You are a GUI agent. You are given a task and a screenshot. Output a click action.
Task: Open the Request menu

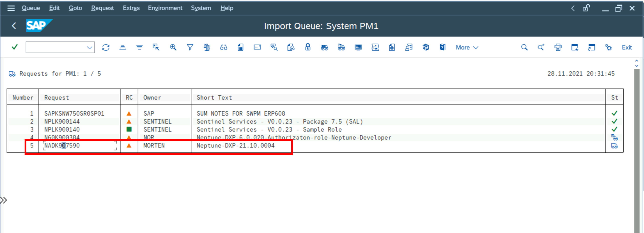click(102, 8)
